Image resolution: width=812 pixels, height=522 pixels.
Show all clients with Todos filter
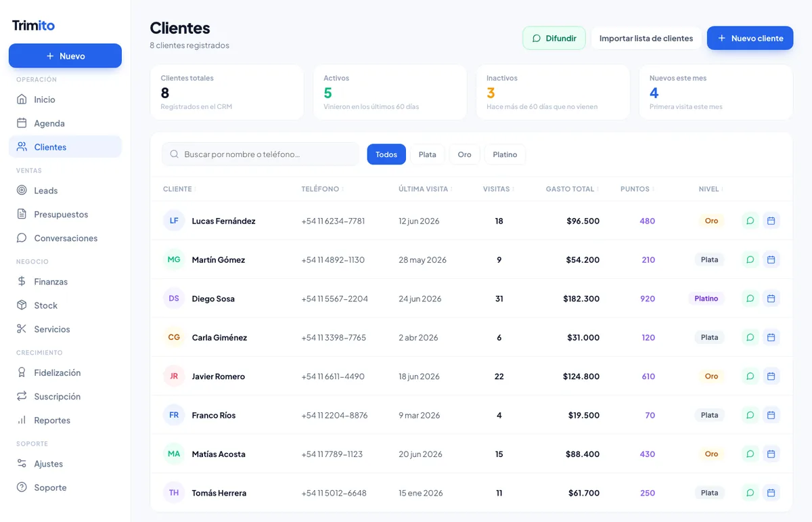(x=386, y=154)
